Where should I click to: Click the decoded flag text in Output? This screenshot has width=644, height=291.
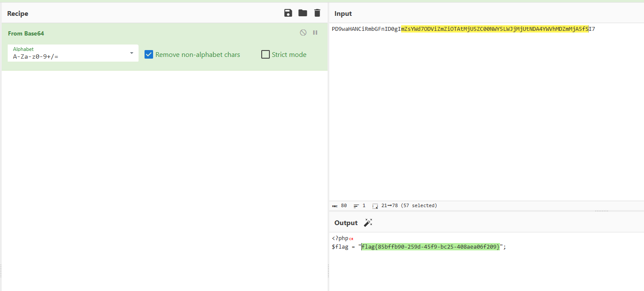pyautogui.click(x=431, y=247)
